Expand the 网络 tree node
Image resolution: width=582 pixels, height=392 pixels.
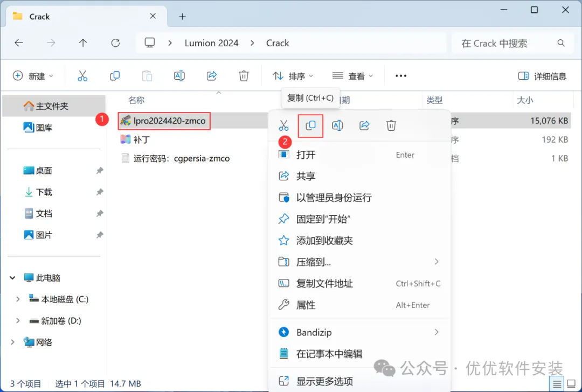[12, 342]
